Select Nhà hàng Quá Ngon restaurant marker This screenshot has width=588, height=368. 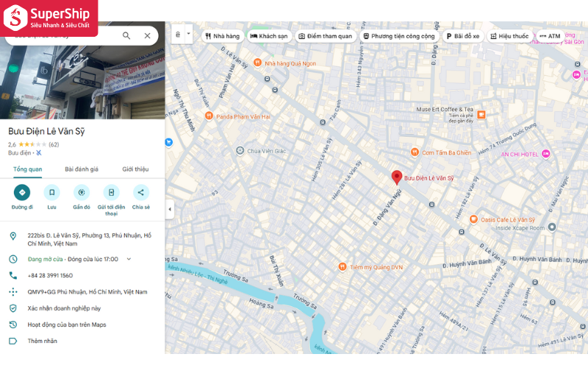[258, 63]
